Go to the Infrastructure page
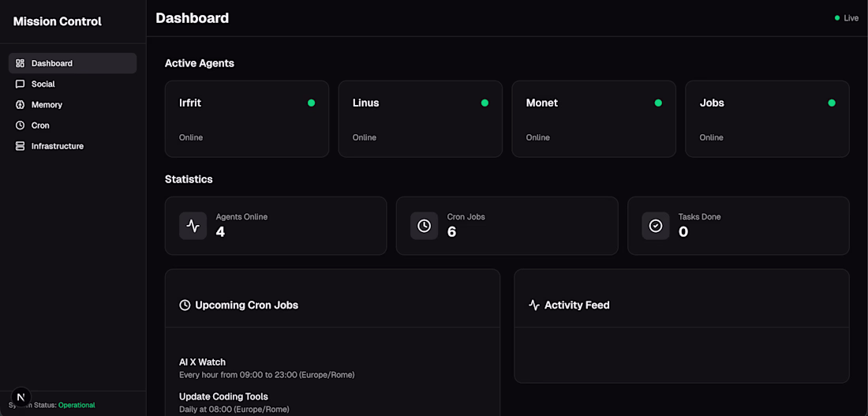The image size is (868, 416). coord(57,146)
